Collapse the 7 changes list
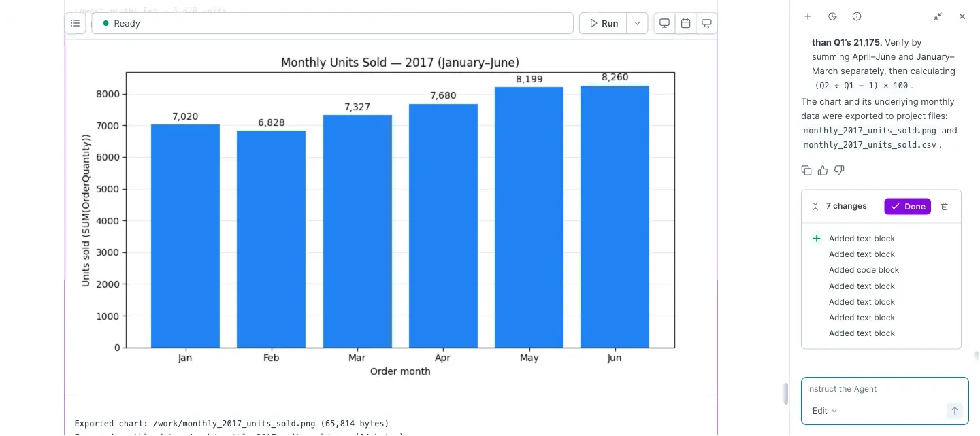Viewport: 980px width, 436px height. point(815,206)
